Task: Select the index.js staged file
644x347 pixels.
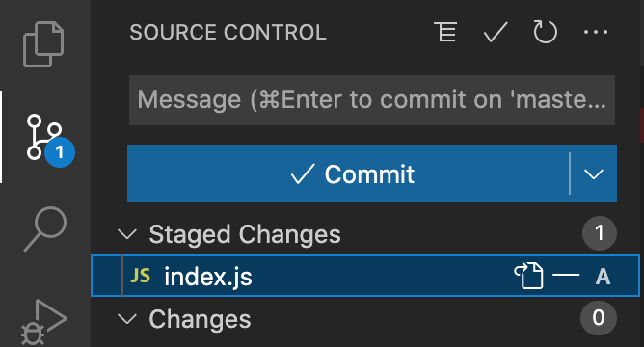Action: (365, 276)
